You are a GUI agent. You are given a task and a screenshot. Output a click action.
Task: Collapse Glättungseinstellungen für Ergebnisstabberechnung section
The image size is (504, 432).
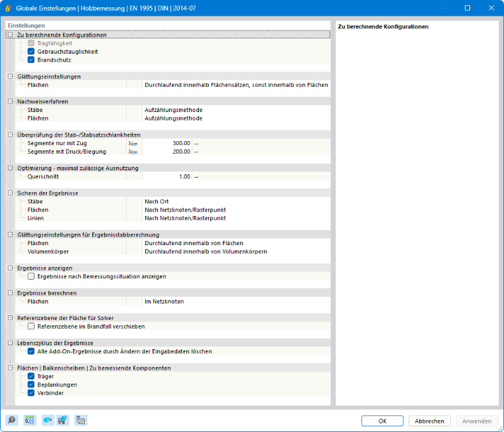tap(11, 235)
